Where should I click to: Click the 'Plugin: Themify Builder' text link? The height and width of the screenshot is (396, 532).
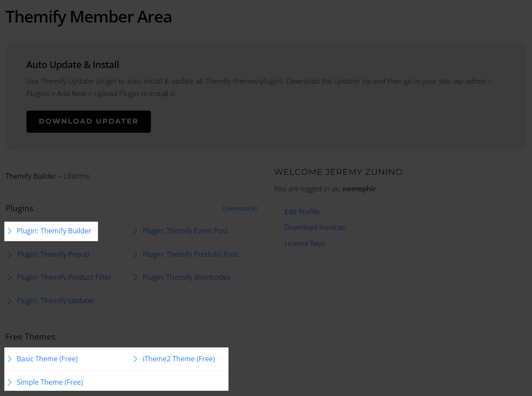54,231
